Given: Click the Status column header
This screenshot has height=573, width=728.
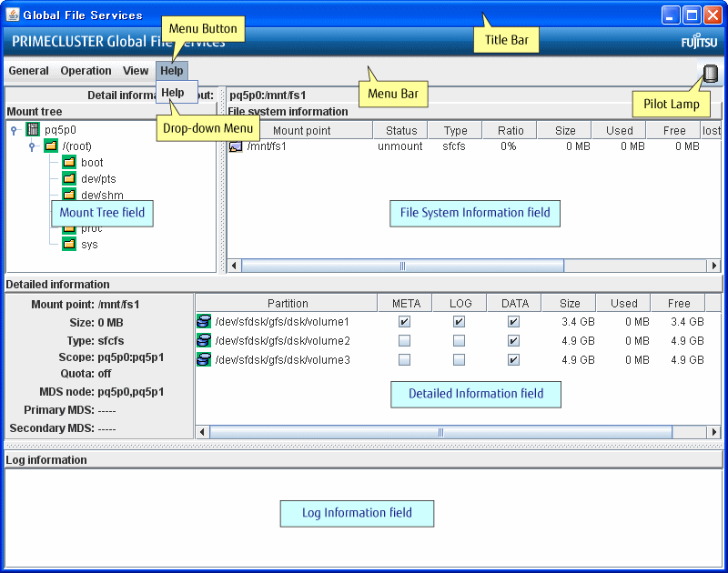Looking at the screenshot, I should point(401,130).
